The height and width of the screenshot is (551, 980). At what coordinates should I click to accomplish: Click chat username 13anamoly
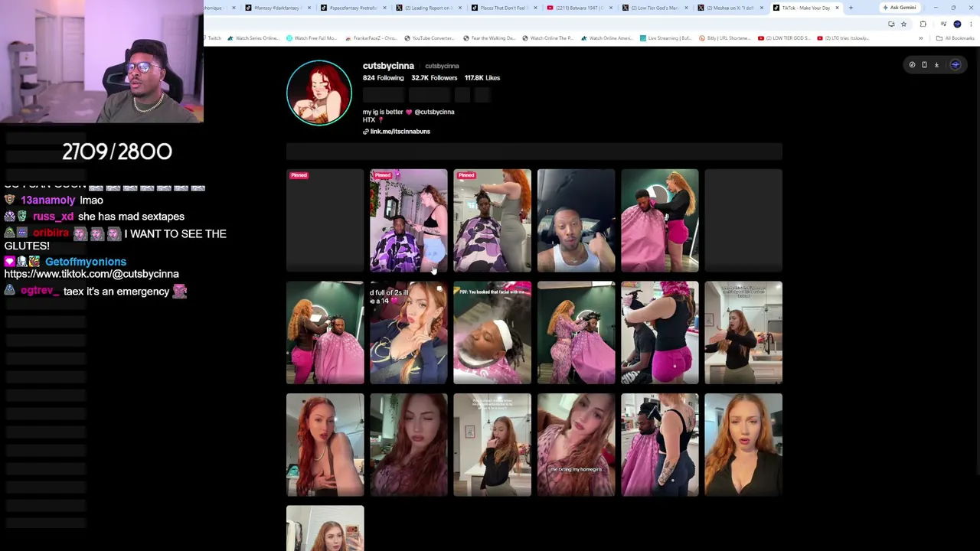(x=47, y=201)
